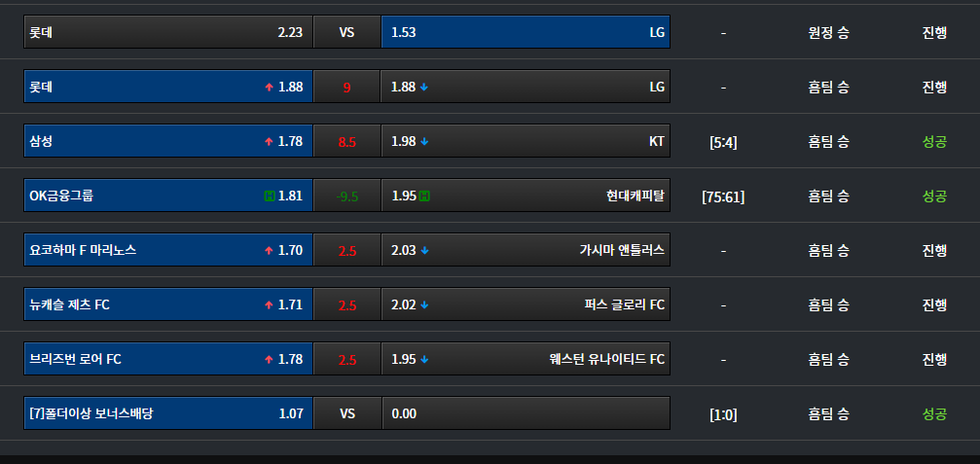Click red up-arrow beside 뉴캐슬 제츠 FC 1.71

pos(269,305)
